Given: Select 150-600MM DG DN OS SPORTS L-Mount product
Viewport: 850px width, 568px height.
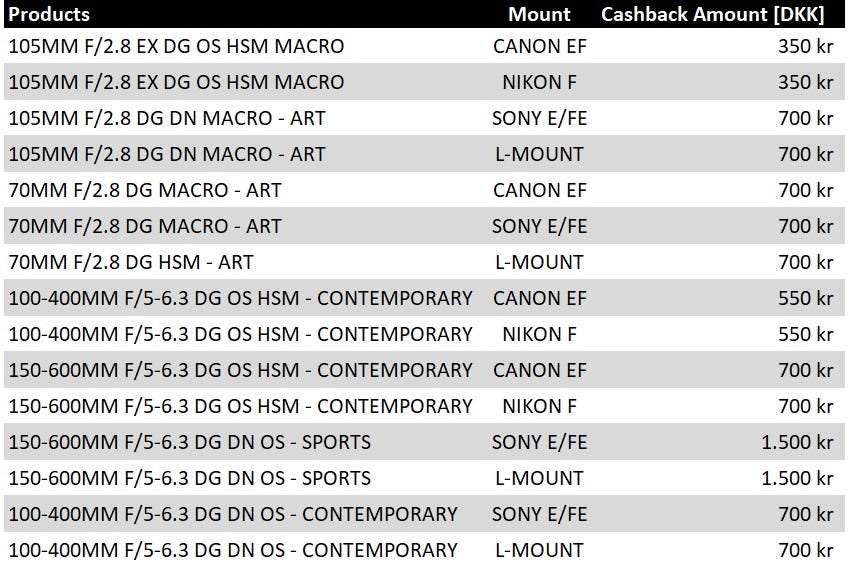Looking at the screenshot, I should (190, 479).
